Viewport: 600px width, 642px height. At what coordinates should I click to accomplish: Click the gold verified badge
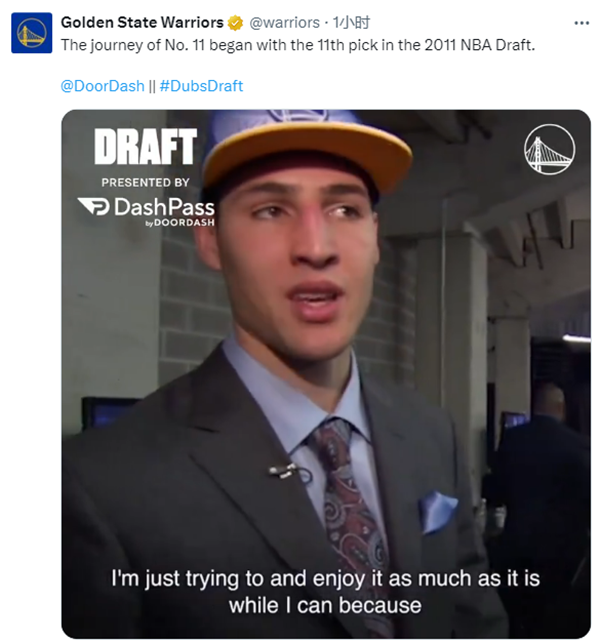coord(235,23)
